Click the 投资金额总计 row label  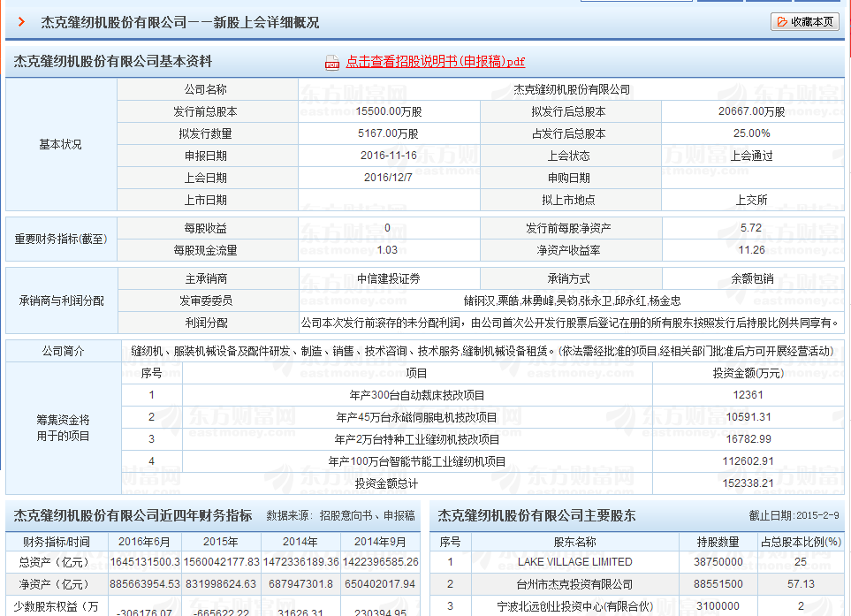(x=386, y=483)
